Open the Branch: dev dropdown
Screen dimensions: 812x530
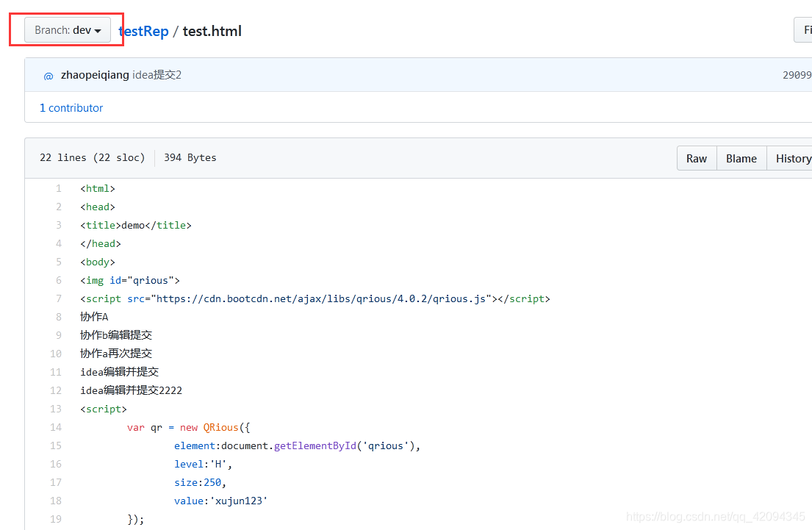pos(68,30)
